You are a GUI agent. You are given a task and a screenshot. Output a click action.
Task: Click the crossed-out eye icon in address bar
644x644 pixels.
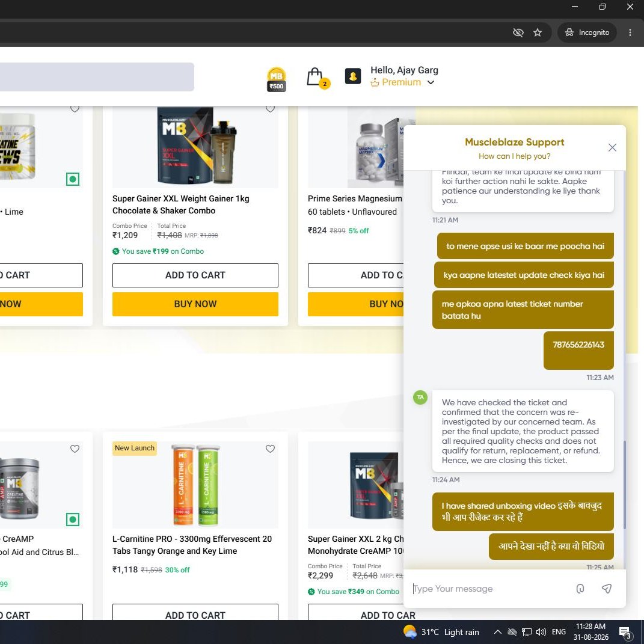point(518,32)
